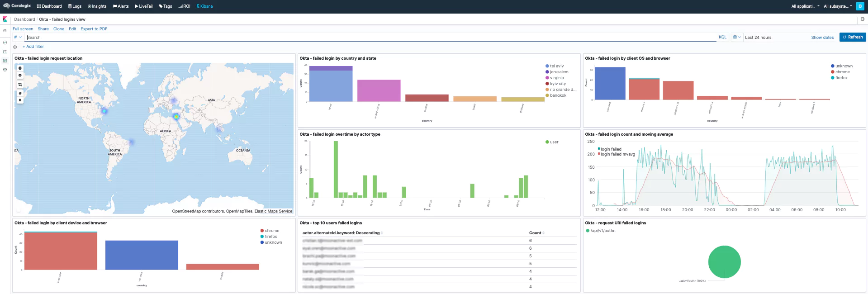The image size is (868, 294).
Task: Open Dashboard icon in Kibana sidebar
Action: (5, 61)
